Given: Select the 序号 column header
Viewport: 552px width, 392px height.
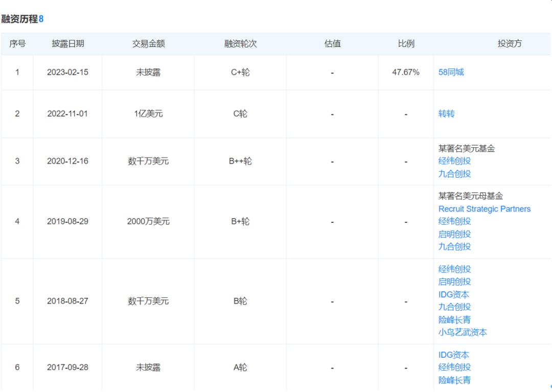Looking at the screenshot, I should [x=17, y=43].
